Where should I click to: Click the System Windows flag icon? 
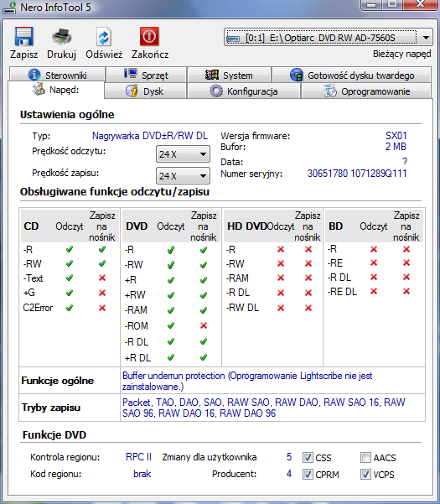[212, 75]
